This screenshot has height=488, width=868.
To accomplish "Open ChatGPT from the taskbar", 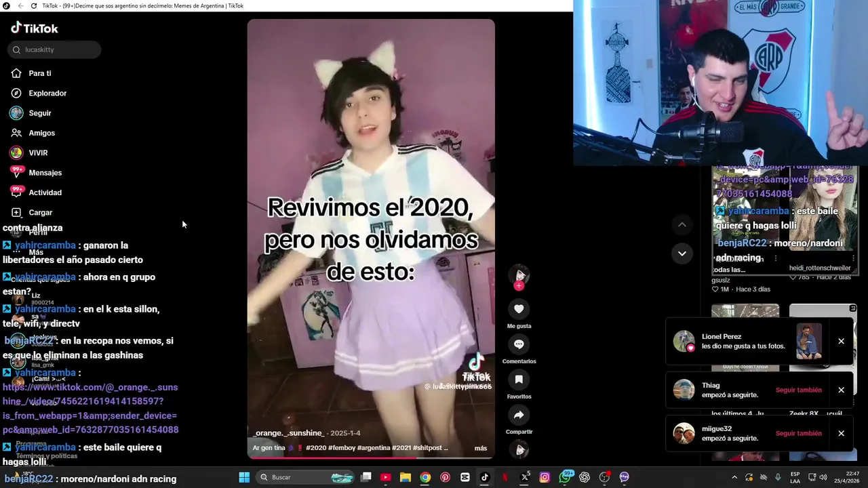I will point(585,477).
